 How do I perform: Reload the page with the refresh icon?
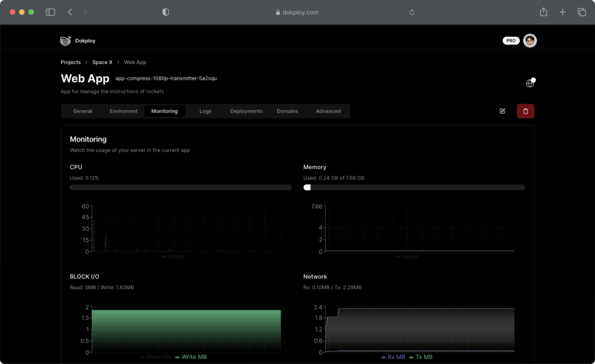412,13
